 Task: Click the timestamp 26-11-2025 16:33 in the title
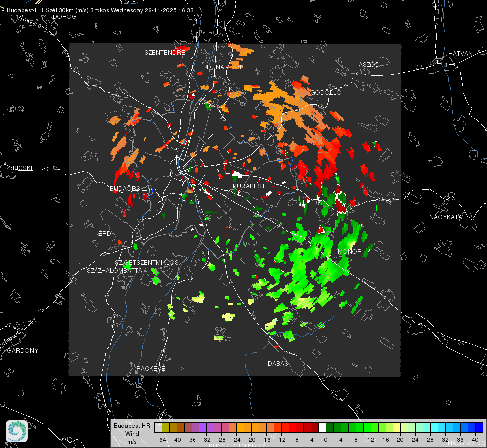[169, 10]
